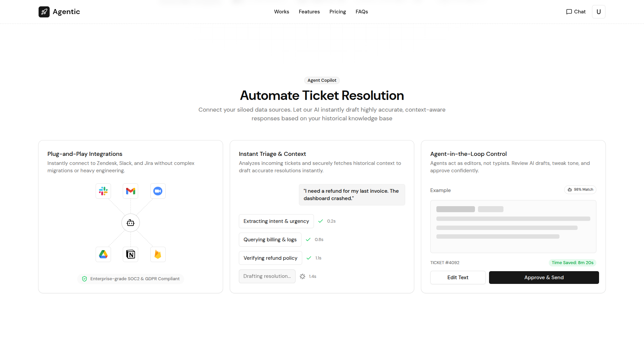Viewport: 644px width, 362px height.
Task: Select the Slack integration icon
Action: 103,191
